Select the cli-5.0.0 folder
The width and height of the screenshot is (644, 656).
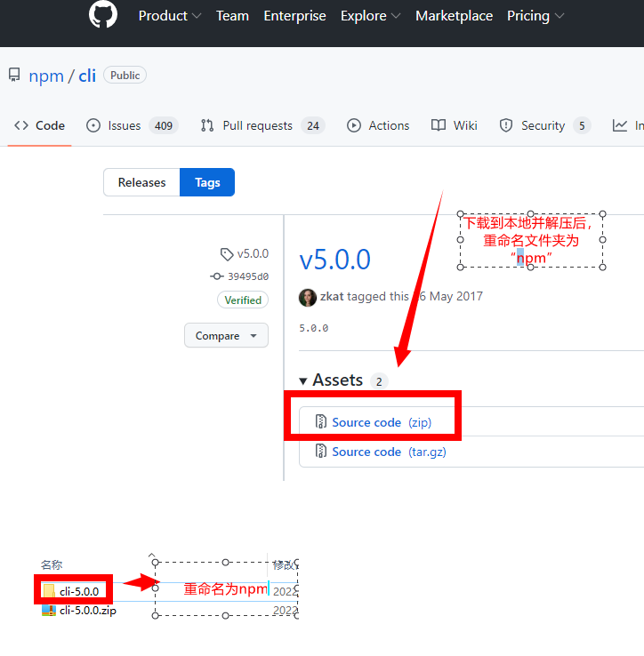coord(79,591)
